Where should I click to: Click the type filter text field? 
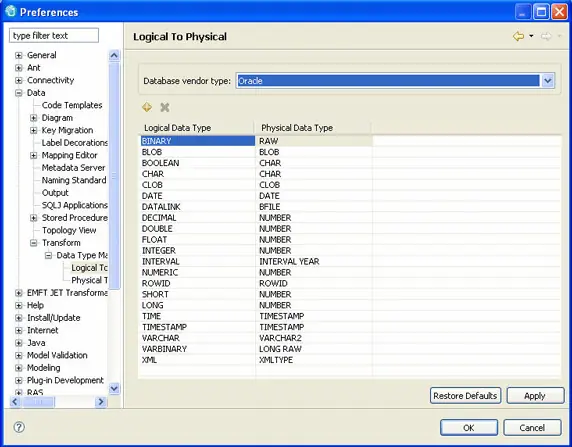(x=54, y=36)
